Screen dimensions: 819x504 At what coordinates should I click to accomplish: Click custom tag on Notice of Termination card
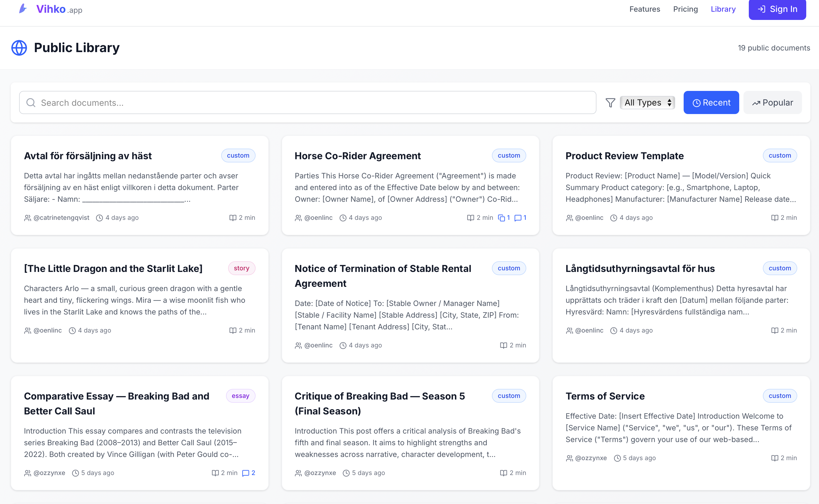coord(509,268)
